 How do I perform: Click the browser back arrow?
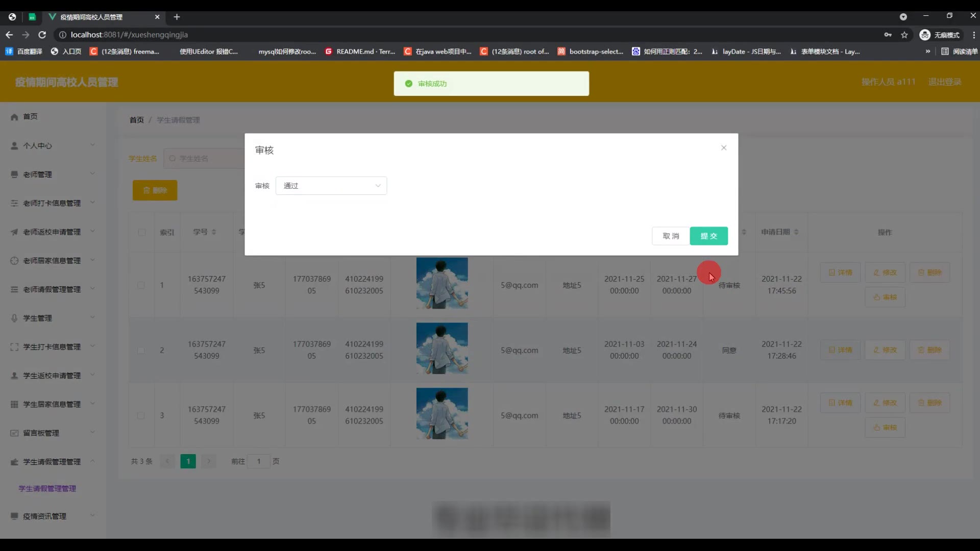(x=9, y=35)
